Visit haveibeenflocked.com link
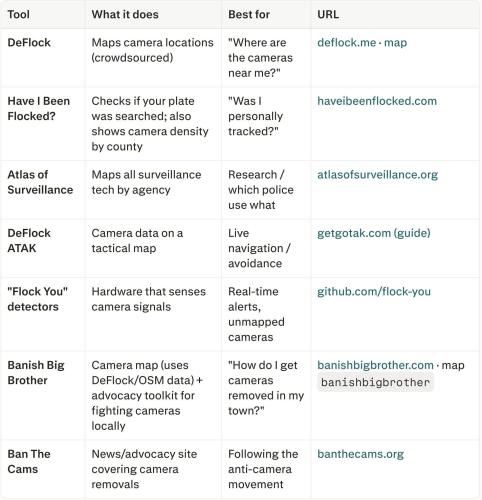Image resolution: width=482 pixels, height=500 pixels. pyautogui.click(x=377, y=101)
